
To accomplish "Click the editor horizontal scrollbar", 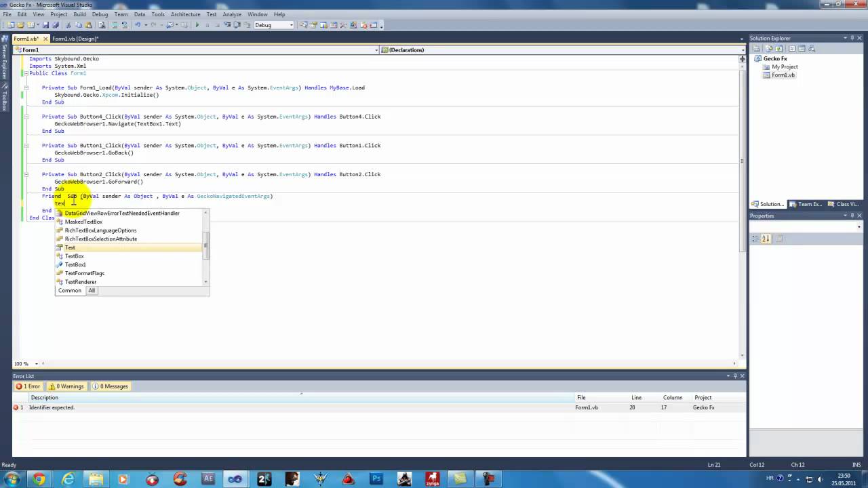I will (x=390, y=364).
